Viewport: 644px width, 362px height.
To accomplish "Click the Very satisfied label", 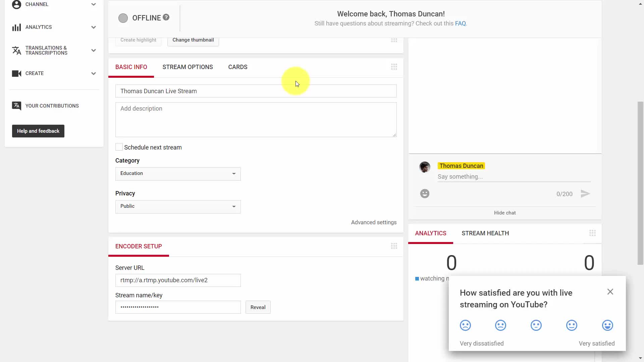I will click(x=597, y=344).
